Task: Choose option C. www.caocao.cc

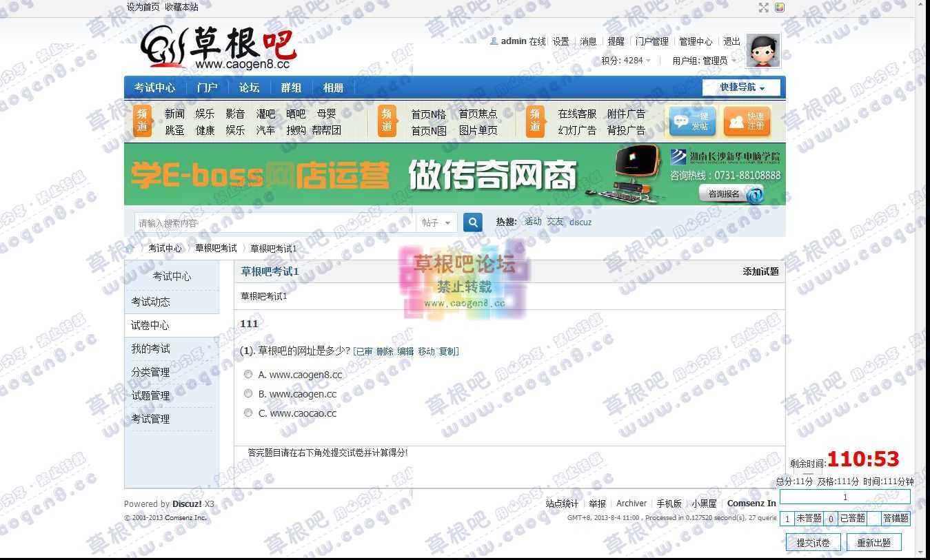Action: 248,413
